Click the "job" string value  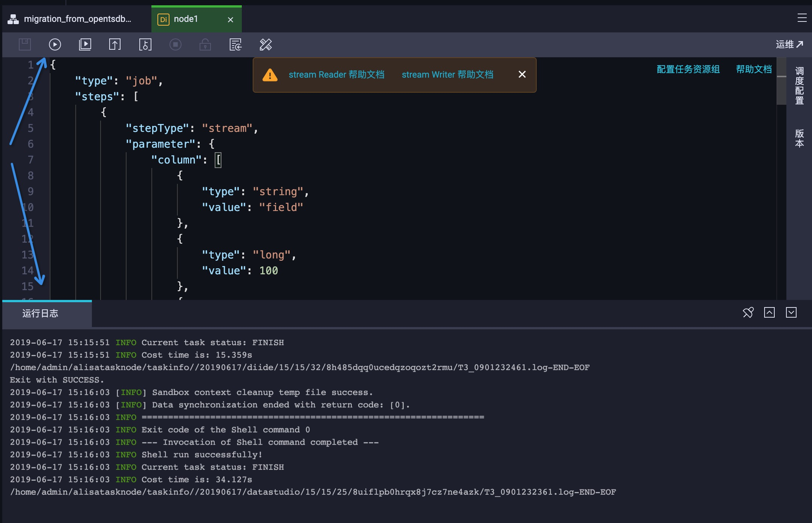coord(141,81)
